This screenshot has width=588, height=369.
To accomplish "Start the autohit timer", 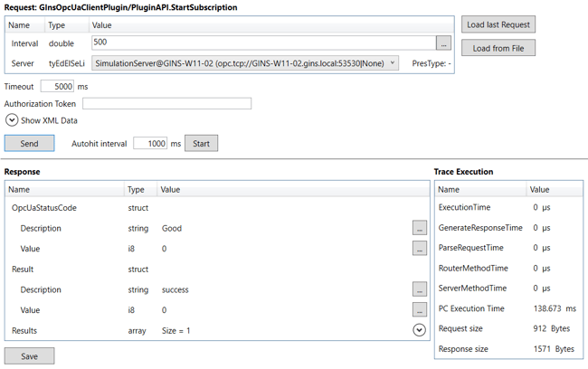I will pos(201,144).
